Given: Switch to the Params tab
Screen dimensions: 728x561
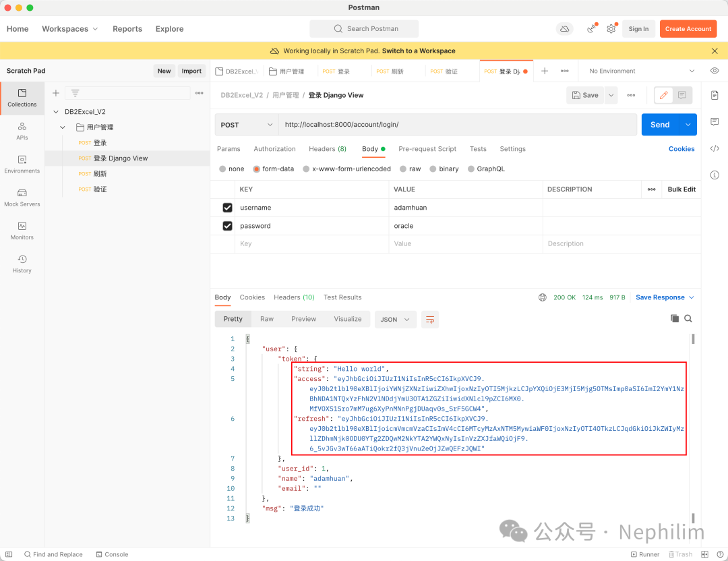Looking at the screenshot, I should tap(229, 149).
